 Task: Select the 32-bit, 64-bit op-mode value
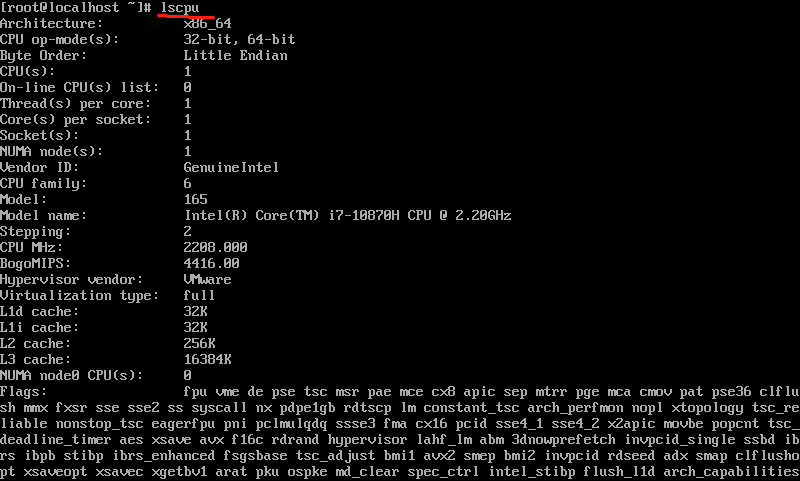click(239, 40)
